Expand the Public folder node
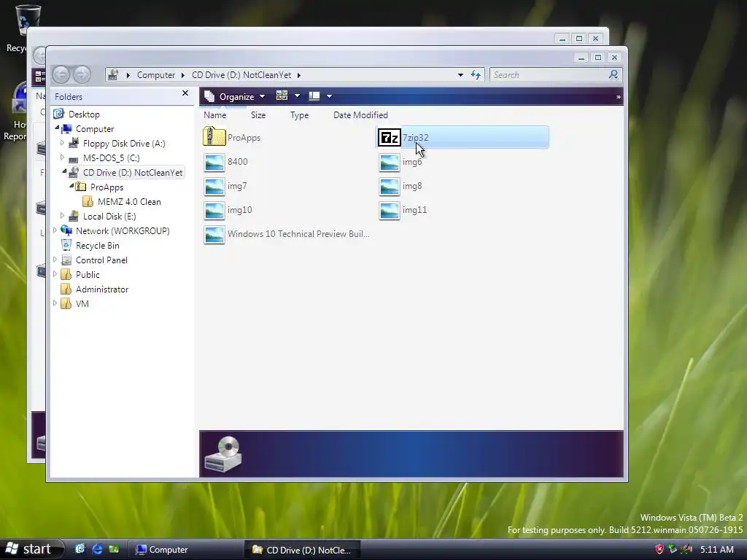 point(55,274)
